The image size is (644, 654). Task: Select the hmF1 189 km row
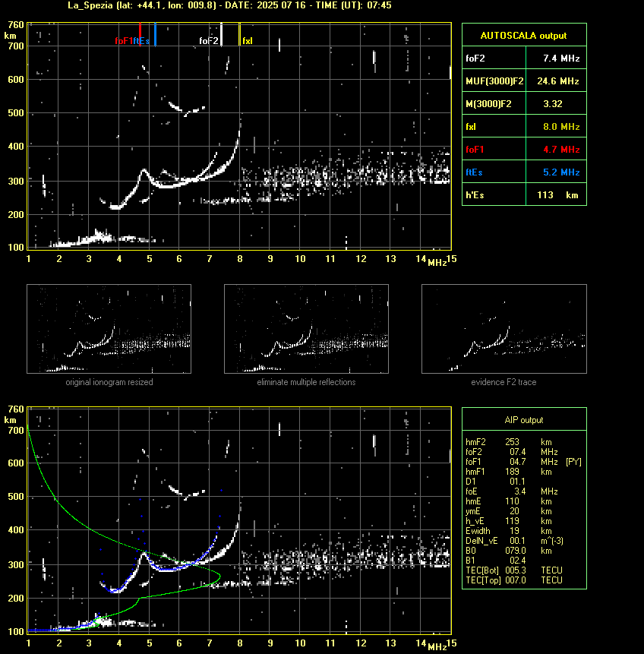coord(509,472)
